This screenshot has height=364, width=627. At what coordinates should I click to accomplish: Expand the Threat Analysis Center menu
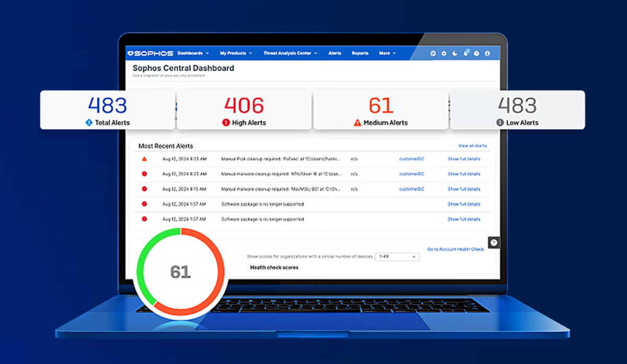(x=290, y=53)
